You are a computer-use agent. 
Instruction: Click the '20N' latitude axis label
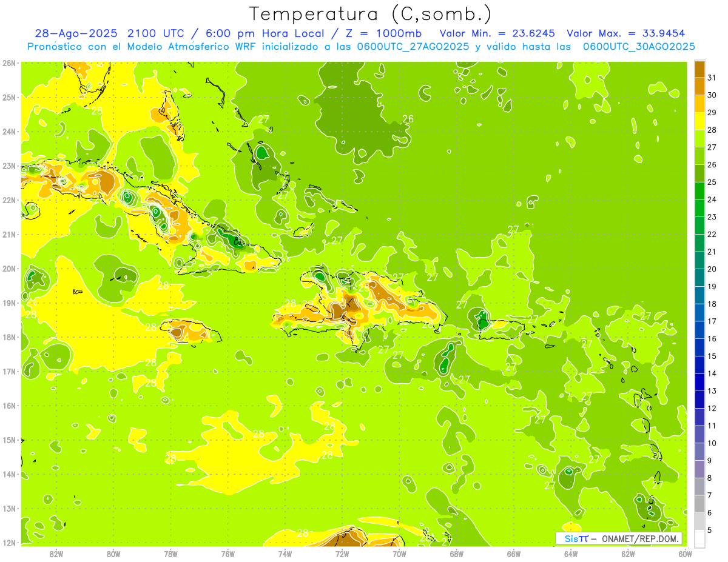pyautogui.click(x=9, y=269)
